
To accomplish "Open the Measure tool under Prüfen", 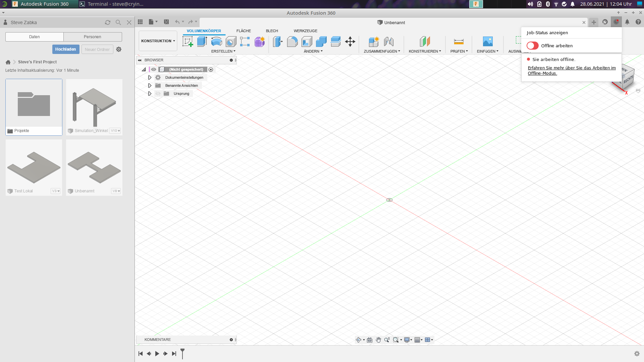I will click(459, 42).
